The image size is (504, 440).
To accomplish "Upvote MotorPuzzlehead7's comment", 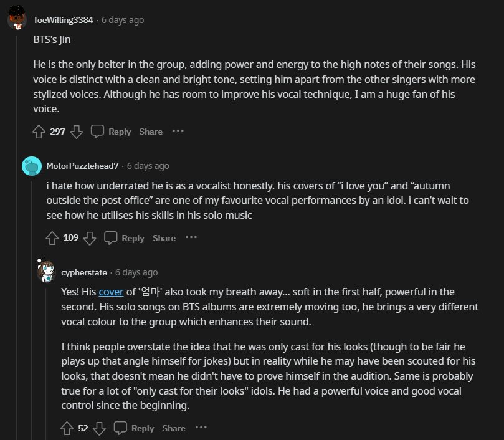I will (52, 238).
